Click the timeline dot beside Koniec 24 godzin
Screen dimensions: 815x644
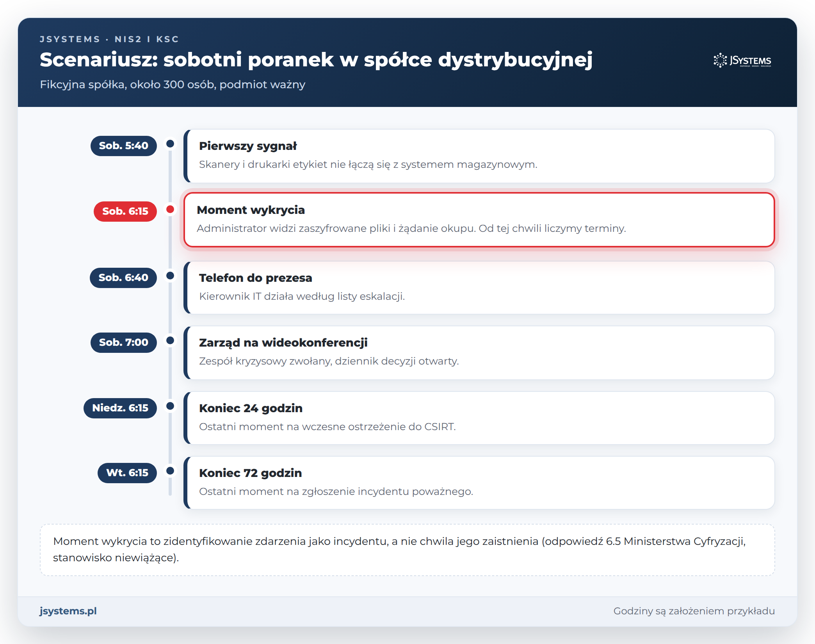coord(170,406)
